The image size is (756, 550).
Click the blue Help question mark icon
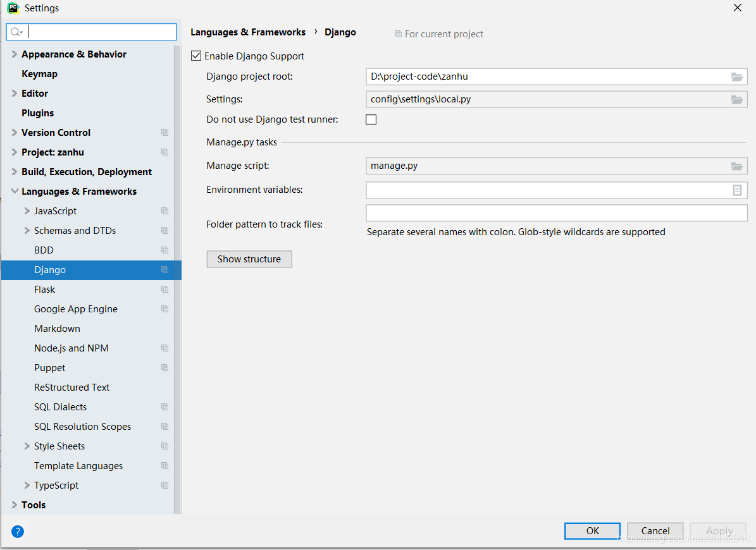[17, 531]
